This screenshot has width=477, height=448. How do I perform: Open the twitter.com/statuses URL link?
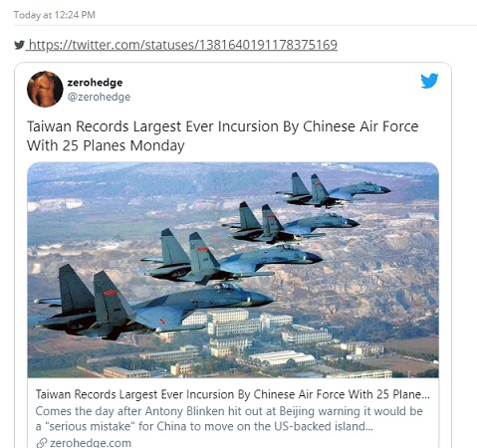coord(183,45)
